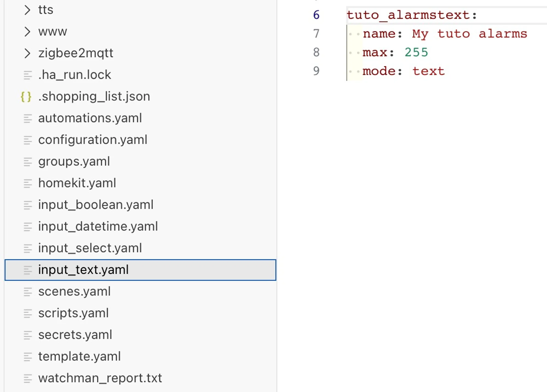Select input_select.yaml file
The width and height of the screenshot is (547, 392).
[90, 248]
